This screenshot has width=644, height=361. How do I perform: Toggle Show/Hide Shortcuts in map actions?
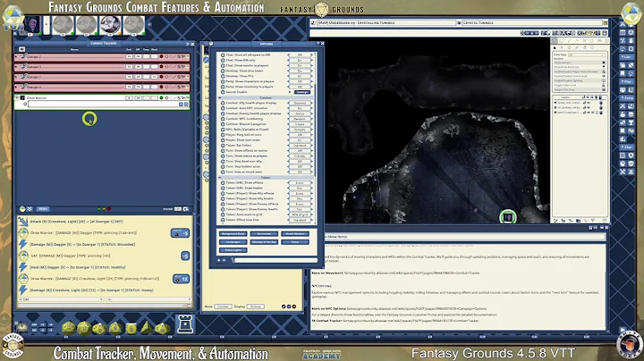click(579, 67)
